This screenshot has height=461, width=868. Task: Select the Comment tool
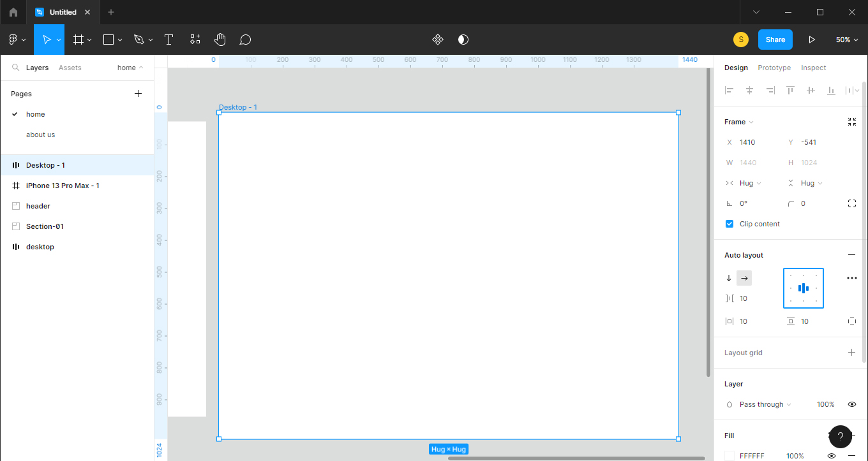click(x=245, y=40)
